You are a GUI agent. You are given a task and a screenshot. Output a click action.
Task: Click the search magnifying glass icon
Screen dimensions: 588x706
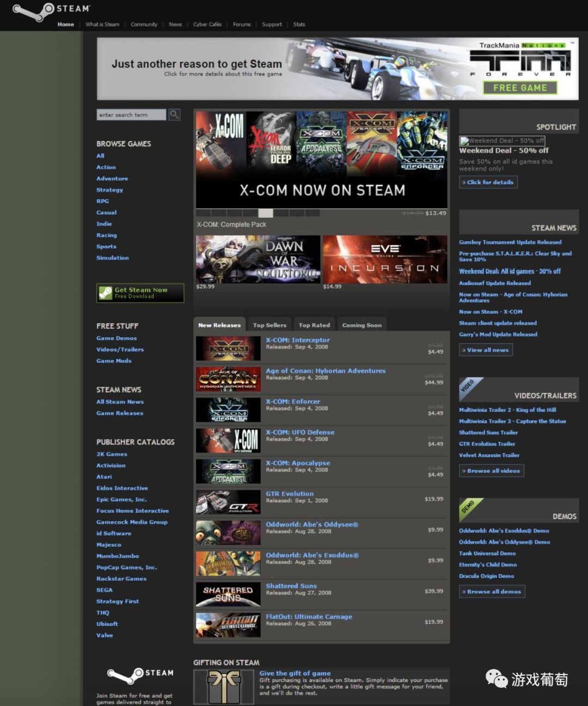[174, 114]
